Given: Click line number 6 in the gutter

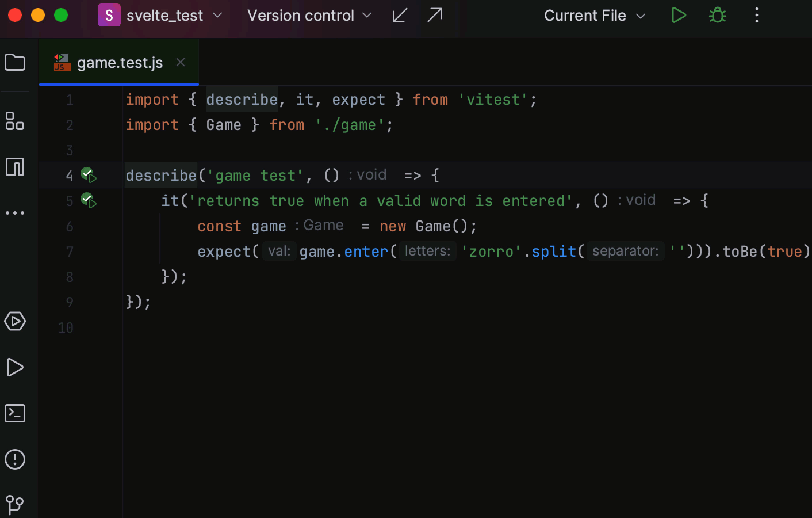Looking at the screenshot, I should [x=69, y=226].
